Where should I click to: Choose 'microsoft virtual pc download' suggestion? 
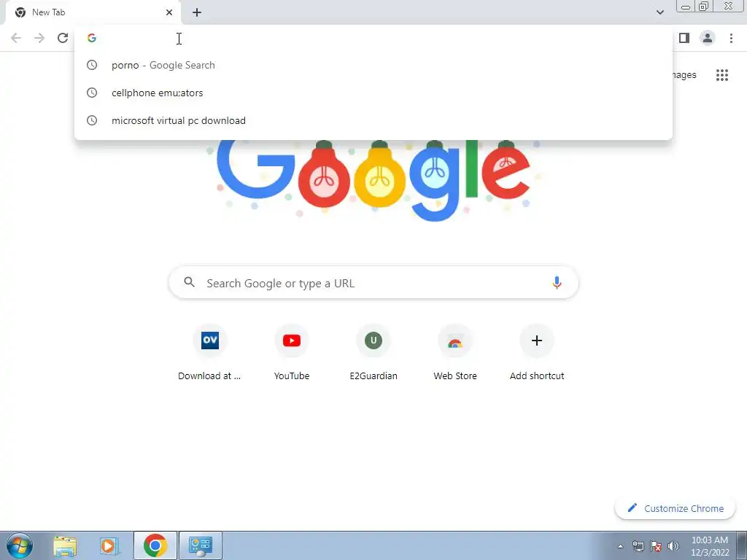(373, 120)
